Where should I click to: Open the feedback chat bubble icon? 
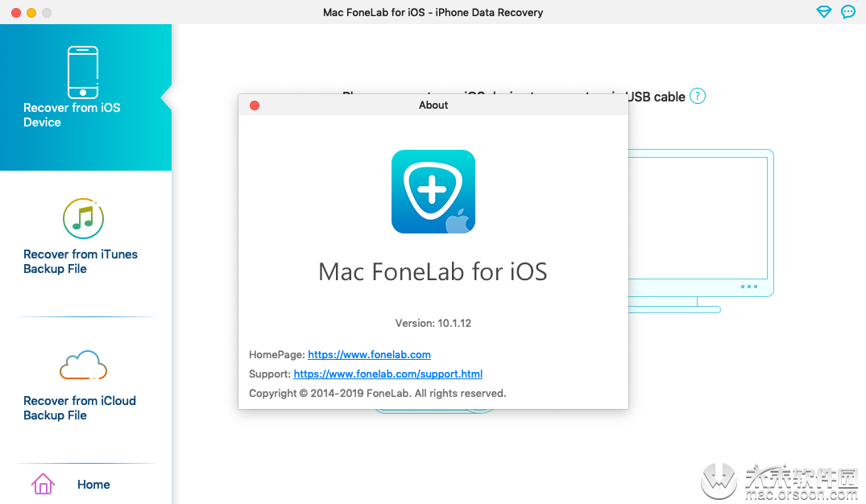tap(847, 11)
